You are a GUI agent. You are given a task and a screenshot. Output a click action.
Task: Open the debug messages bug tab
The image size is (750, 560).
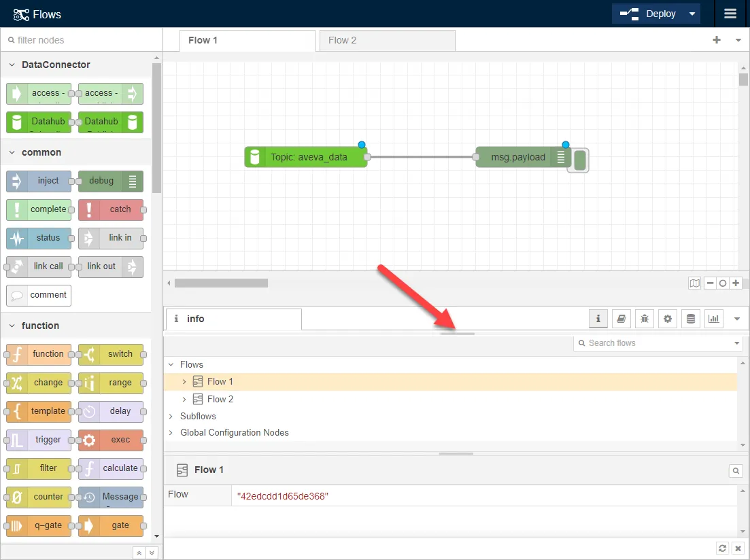pos(645,319)
